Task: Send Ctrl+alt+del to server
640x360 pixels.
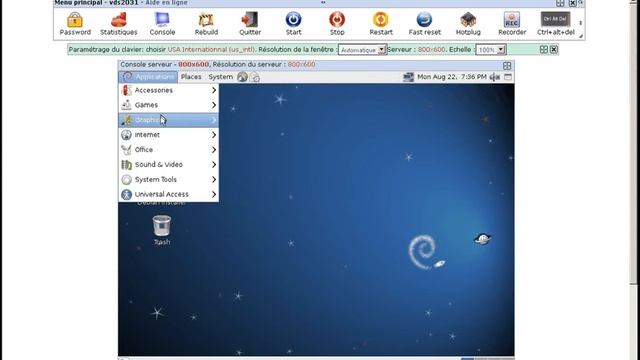Action: pyautogui.click(x=556, y=23)
